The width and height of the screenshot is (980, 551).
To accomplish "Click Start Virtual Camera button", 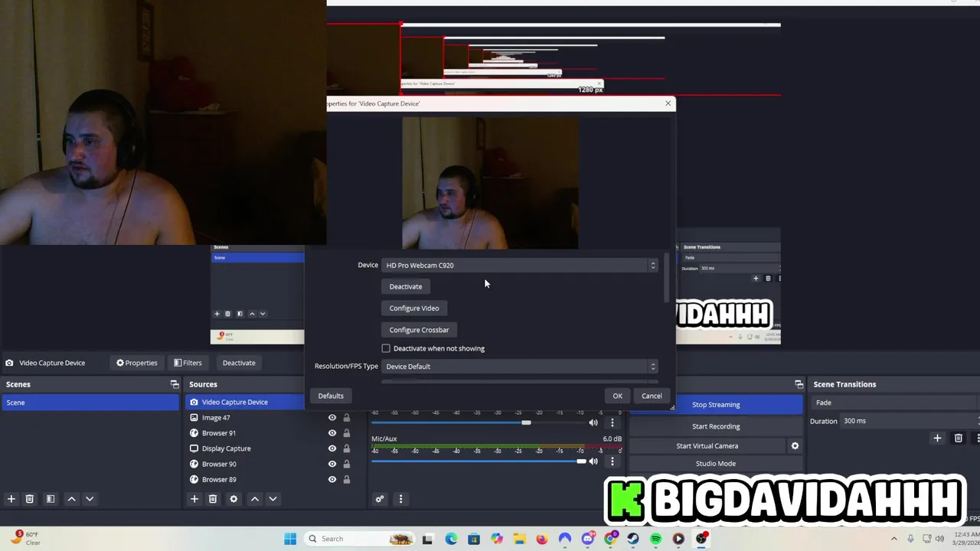I will [x=707, y=445].
